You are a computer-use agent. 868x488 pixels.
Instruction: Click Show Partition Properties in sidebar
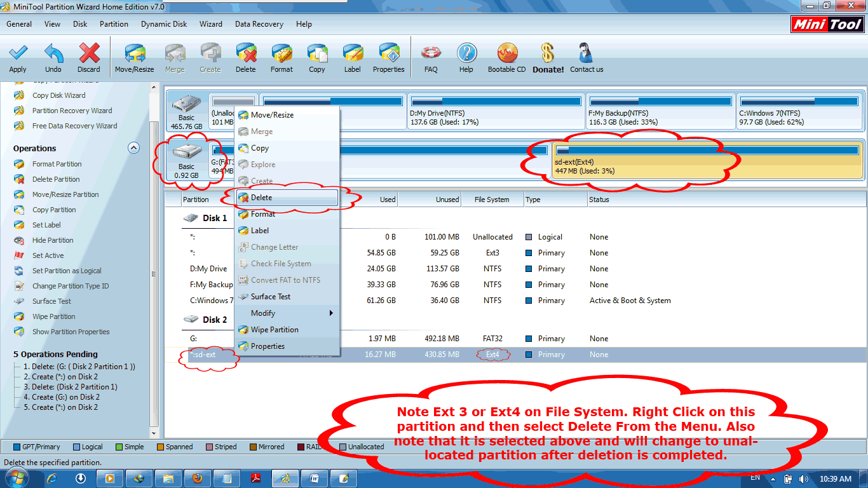[71, 332]
